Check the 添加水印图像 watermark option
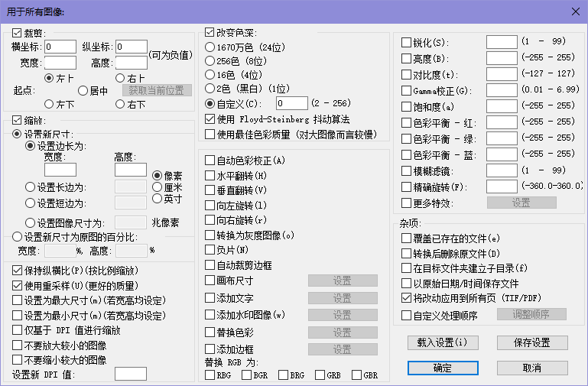 click(210, 315)
